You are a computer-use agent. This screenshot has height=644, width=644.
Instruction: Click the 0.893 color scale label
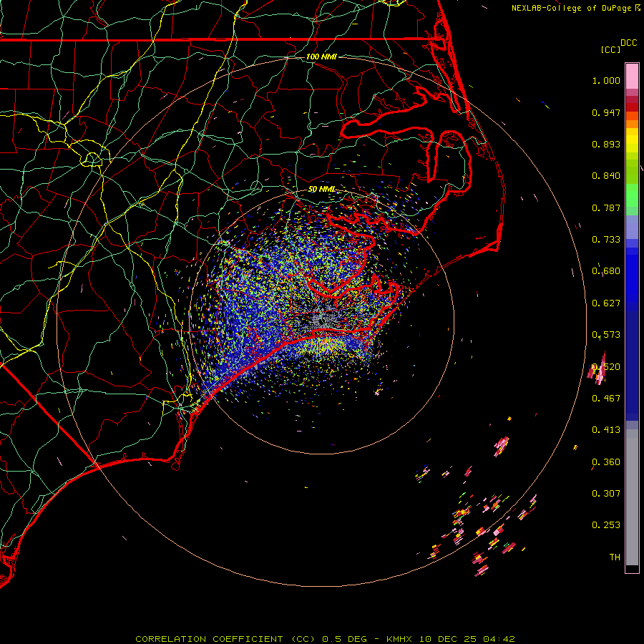pyautogui.click(x=606, y=144)
